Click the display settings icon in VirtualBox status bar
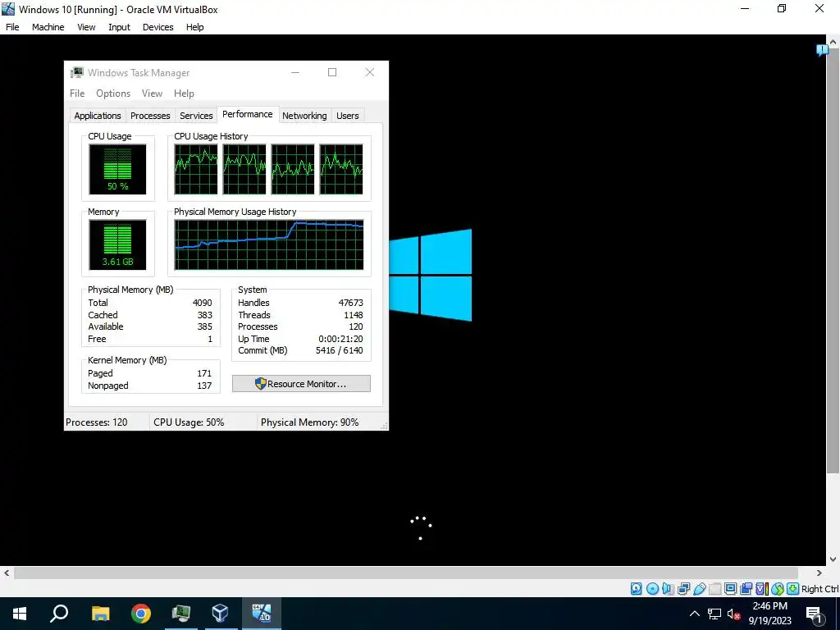The width and height of the screenshot is (840, 630). click(x=730, y=589)
